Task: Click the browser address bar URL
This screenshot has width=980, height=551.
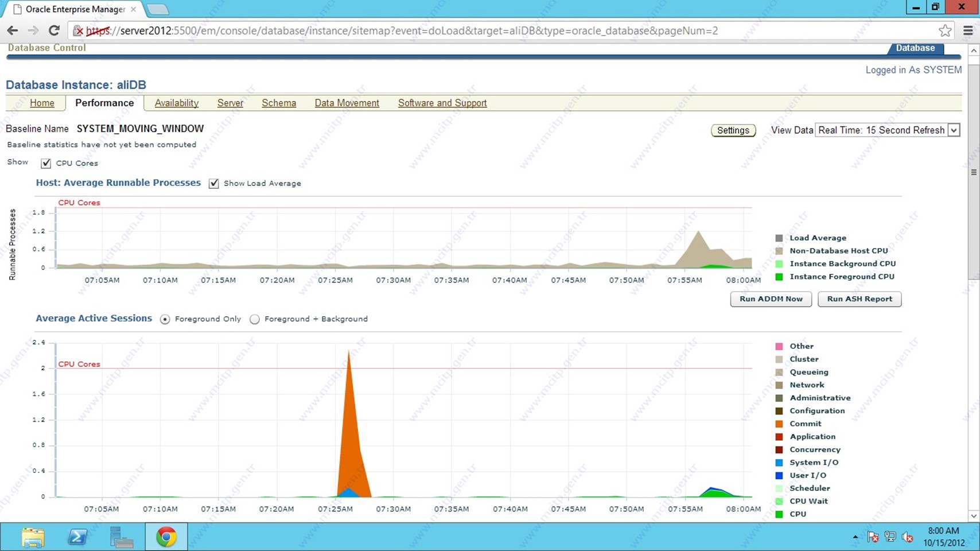Action: (x=402, y=31)
